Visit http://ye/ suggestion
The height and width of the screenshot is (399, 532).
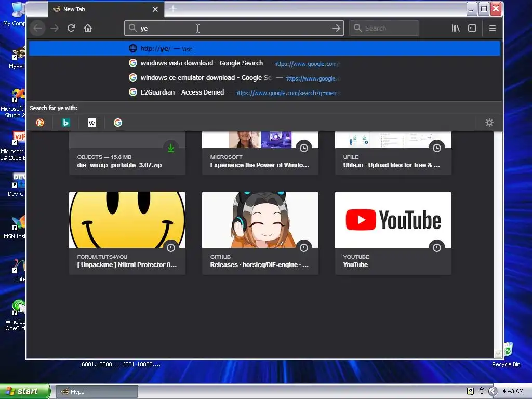pos(264,49)
